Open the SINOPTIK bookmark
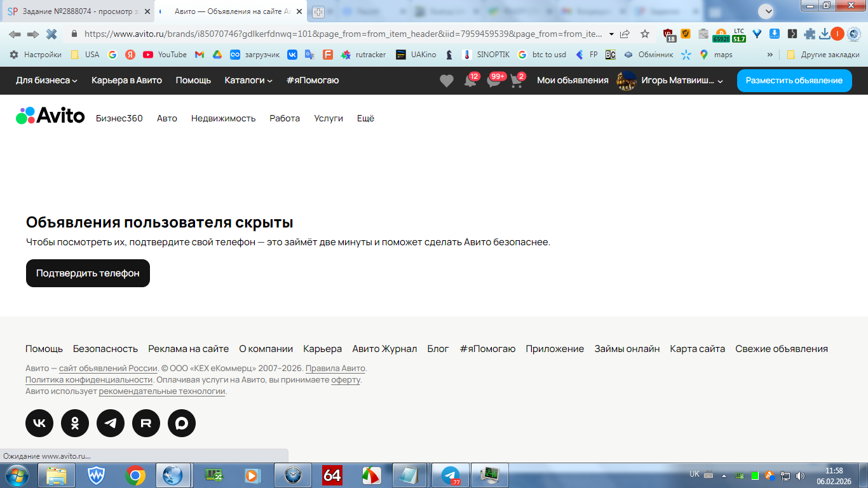This screenshot has height=488, width=868. tap(487, 55)
